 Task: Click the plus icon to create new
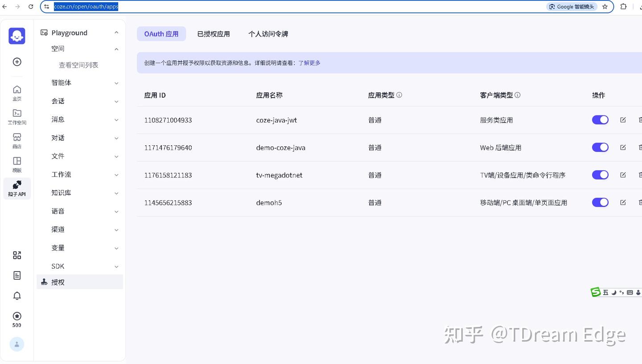[16, 62]
